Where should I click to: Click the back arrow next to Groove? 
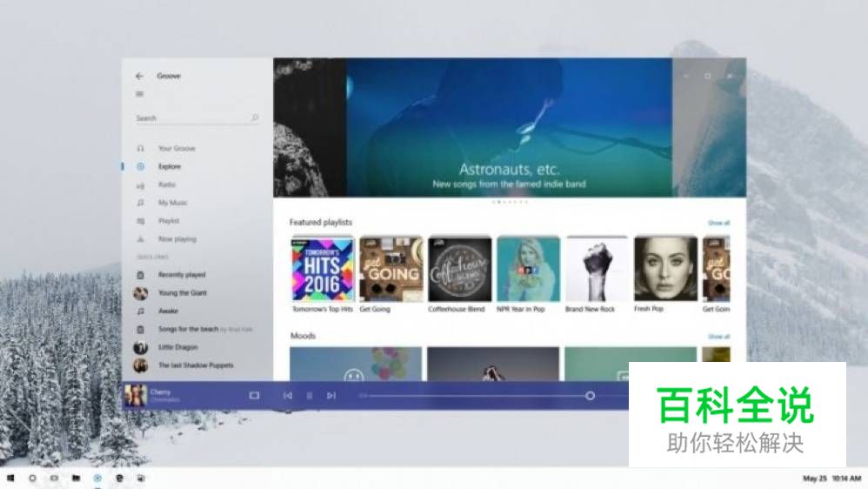pos(139,77)
